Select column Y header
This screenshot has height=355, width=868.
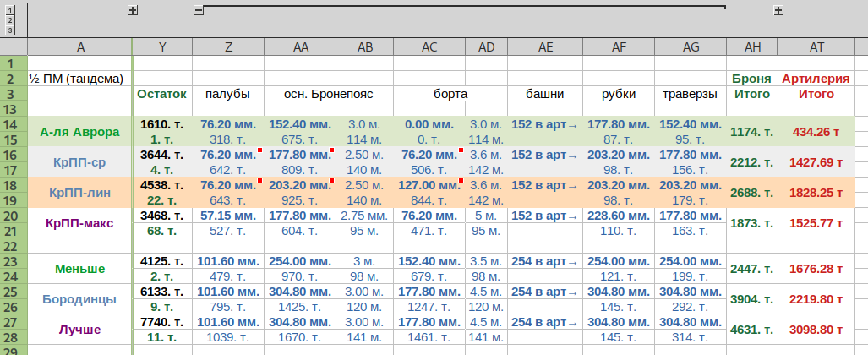162,47
